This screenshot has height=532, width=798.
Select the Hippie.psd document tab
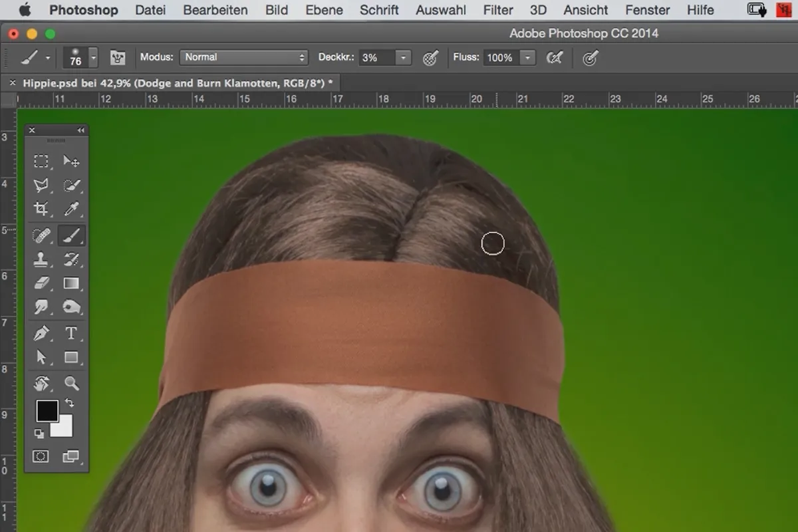coord(177,82)
